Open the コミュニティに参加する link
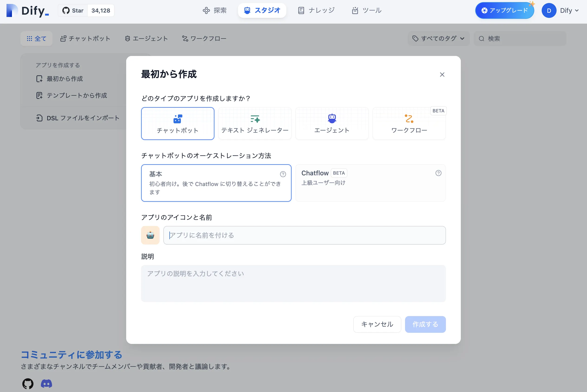587x392 pixels. (71, 355)
